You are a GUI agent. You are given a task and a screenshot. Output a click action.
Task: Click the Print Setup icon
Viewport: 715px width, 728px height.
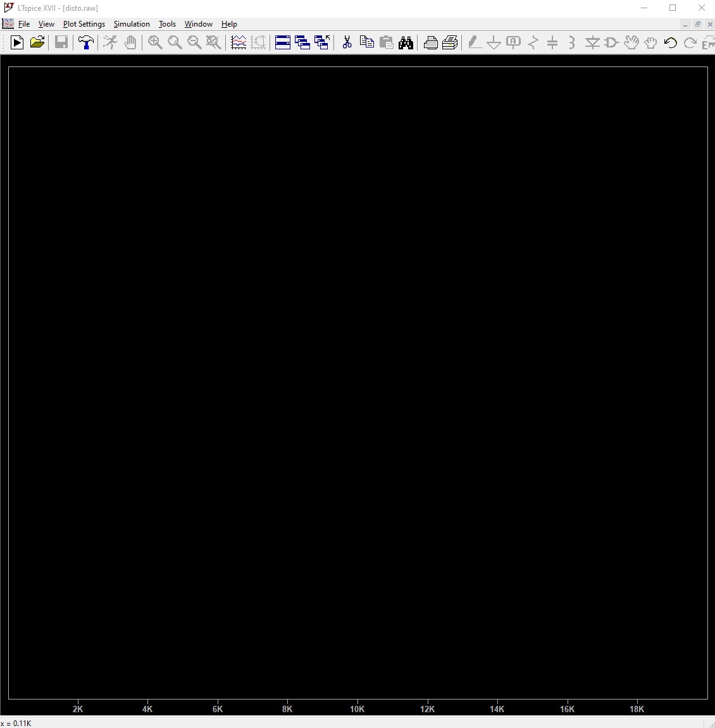pos(430,42)
